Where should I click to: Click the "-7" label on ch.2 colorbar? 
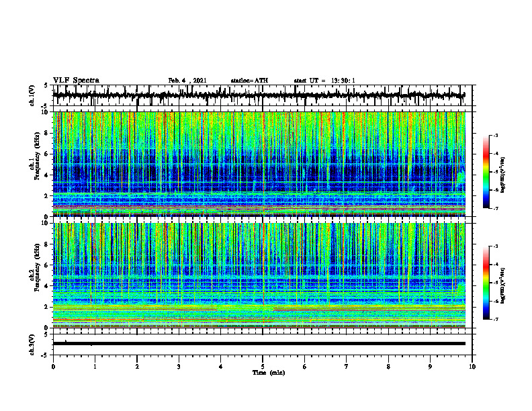(x=496, y=320)
